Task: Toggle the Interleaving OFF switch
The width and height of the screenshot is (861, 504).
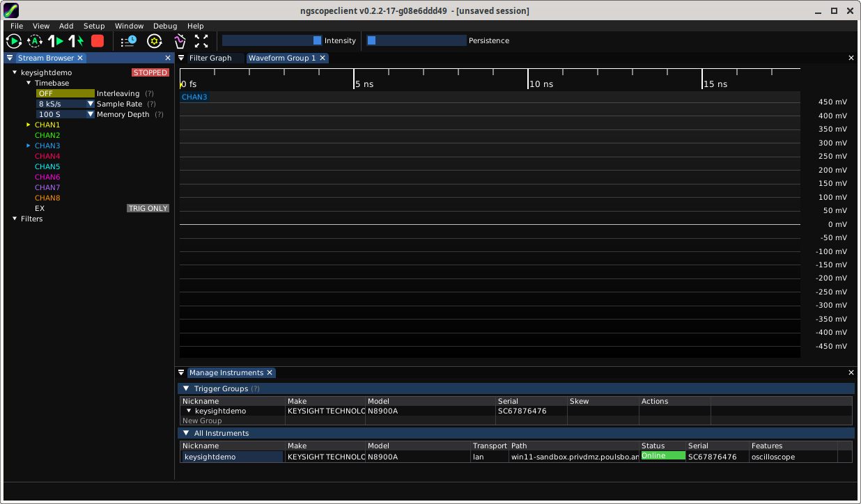Action: point(65,93)
